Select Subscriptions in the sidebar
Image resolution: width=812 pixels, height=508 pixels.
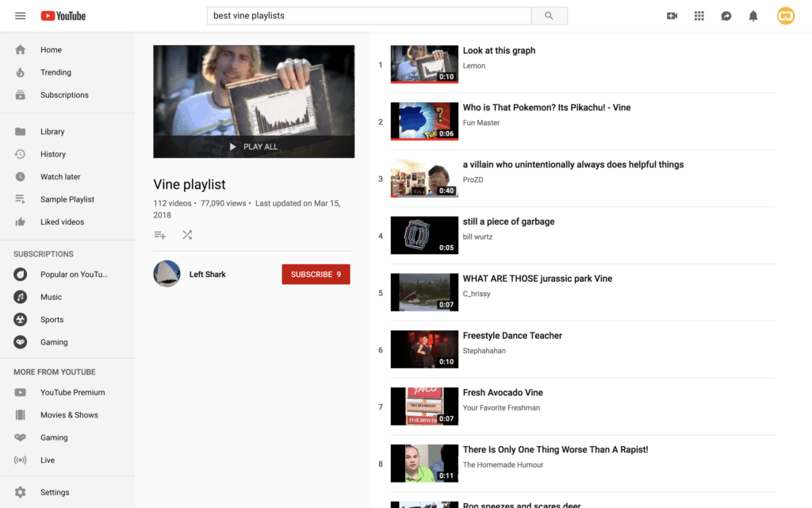(x=63, y=94)
